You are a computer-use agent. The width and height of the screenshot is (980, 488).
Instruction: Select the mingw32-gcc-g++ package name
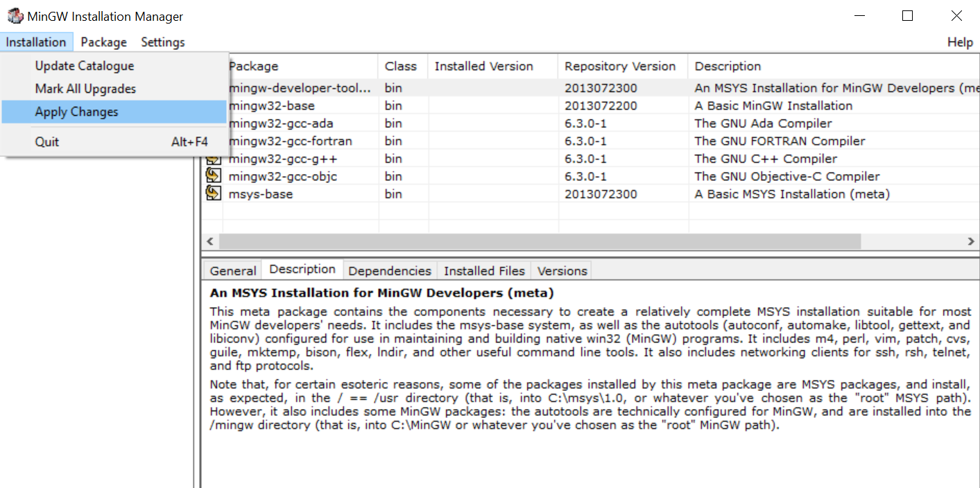pyautogui.click(x=283, y=159)
